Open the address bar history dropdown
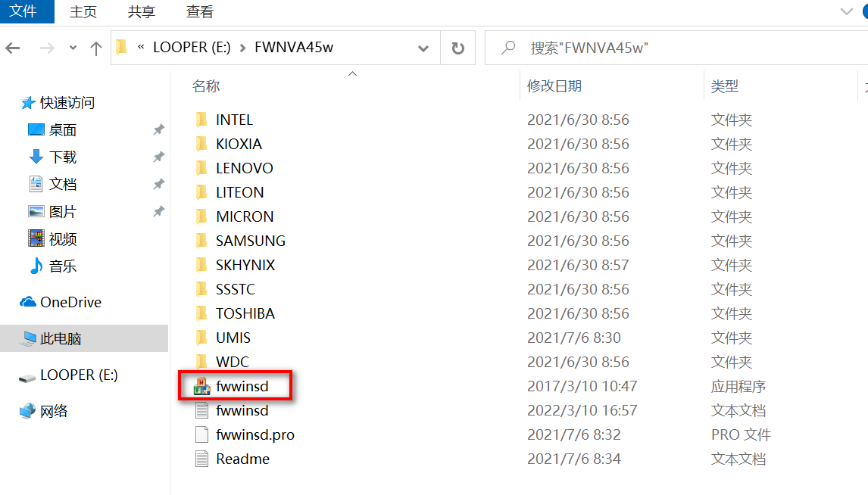Image resolution: width=868 pixels, height=495 pixels. [x=423, y=48]
